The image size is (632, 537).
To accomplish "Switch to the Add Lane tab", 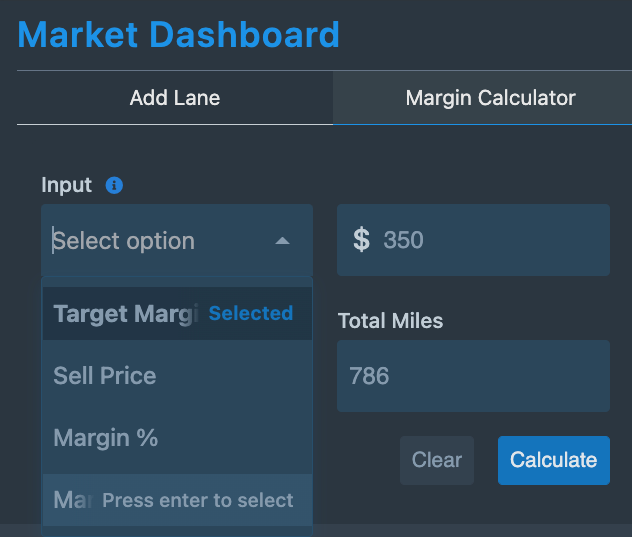I will (x=175, y=98).
